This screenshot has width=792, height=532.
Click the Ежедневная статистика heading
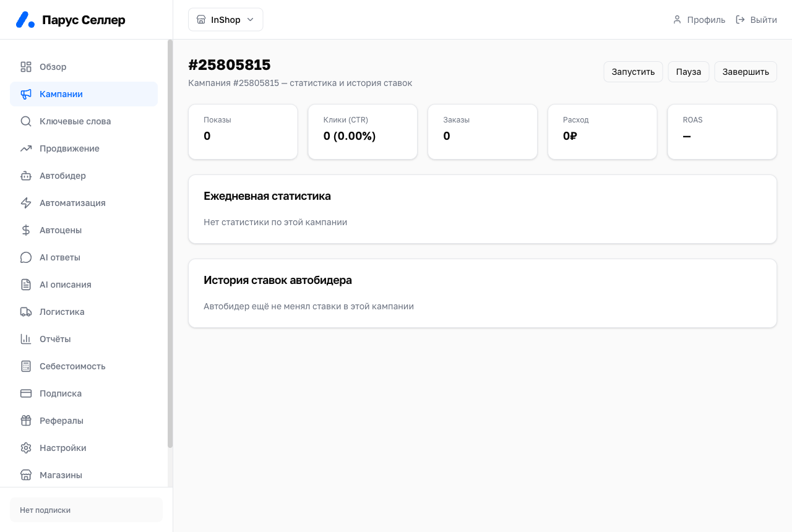(x=267, y=196)
